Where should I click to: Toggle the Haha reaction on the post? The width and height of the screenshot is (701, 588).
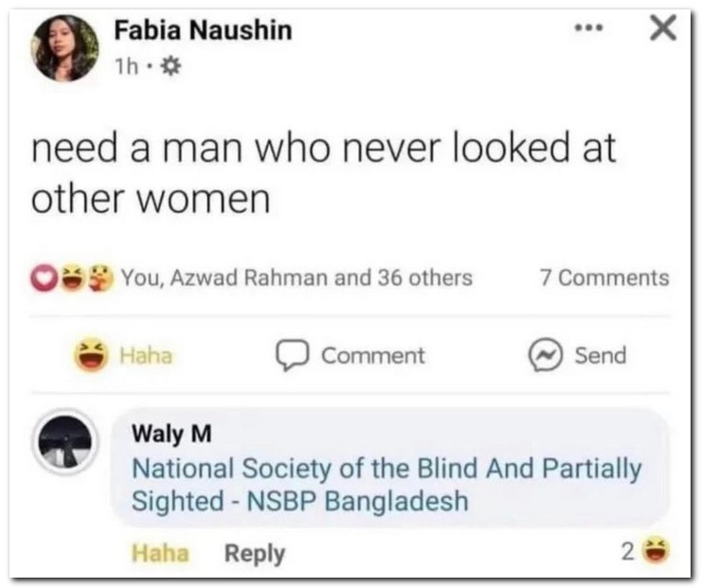[x=124, y=356]
